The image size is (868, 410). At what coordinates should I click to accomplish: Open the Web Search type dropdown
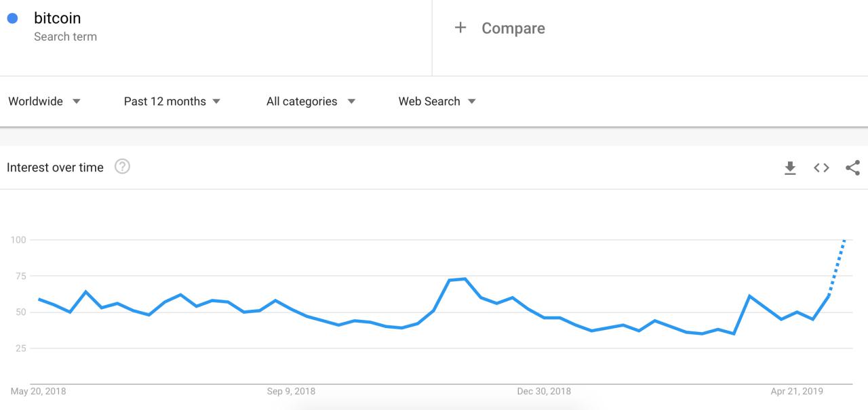pos(436,101)
